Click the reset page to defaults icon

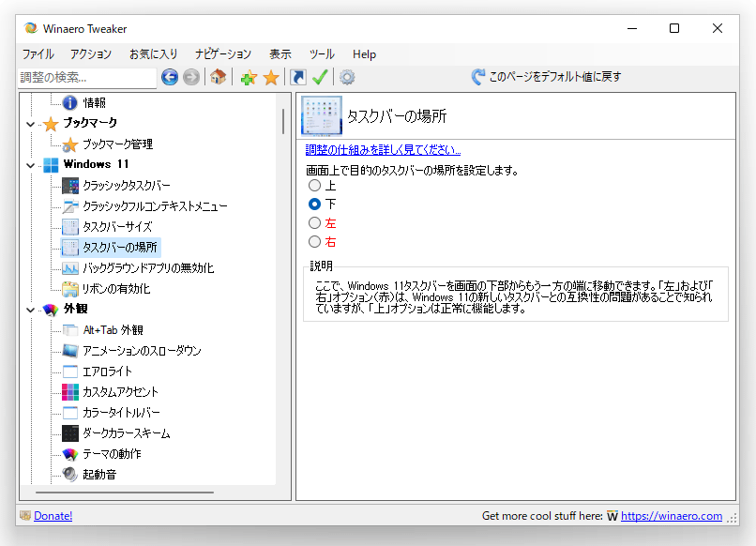pos(477,77)
